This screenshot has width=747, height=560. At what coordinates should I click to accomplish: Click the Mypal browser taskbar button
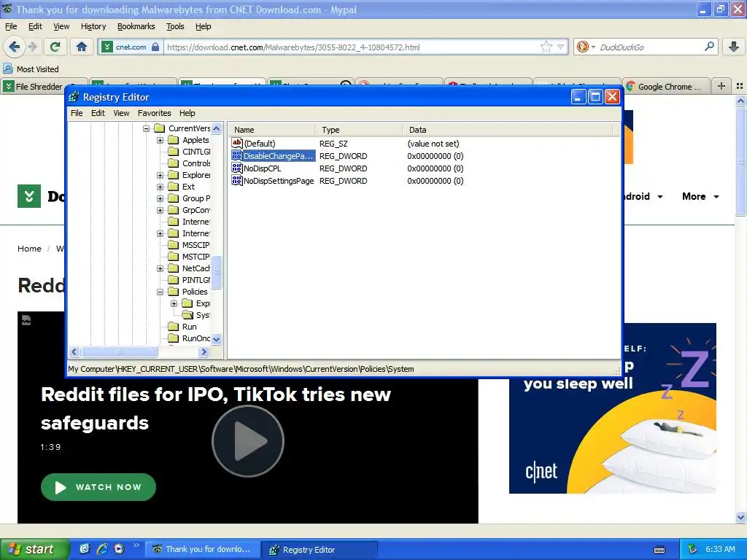point(203,550)
